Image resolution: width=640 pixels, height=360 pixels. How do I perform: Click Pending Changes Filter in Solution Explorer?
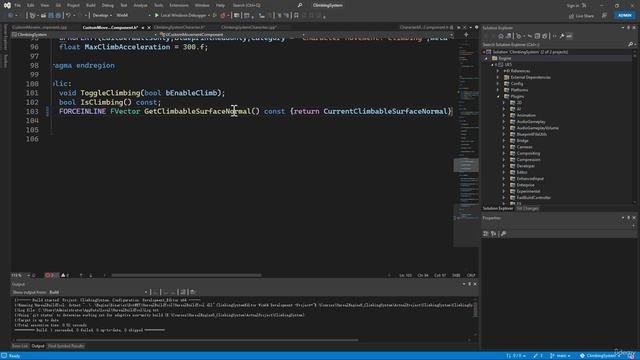(x=519, y=36)
